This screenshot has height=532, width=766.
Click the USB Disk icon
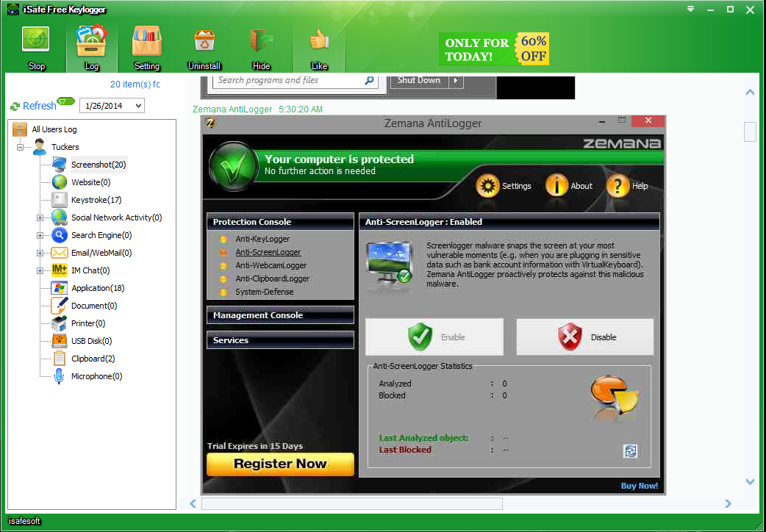[x=59, y=341]
